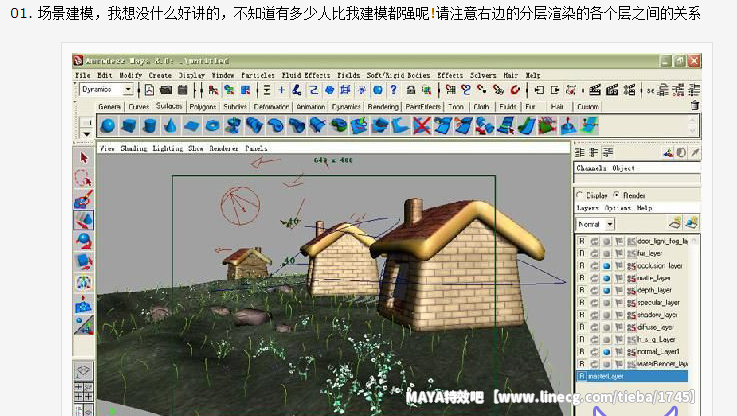Create a NURBS sphere from shelf
Screen dimensions: 737x416
coord(108,126)
